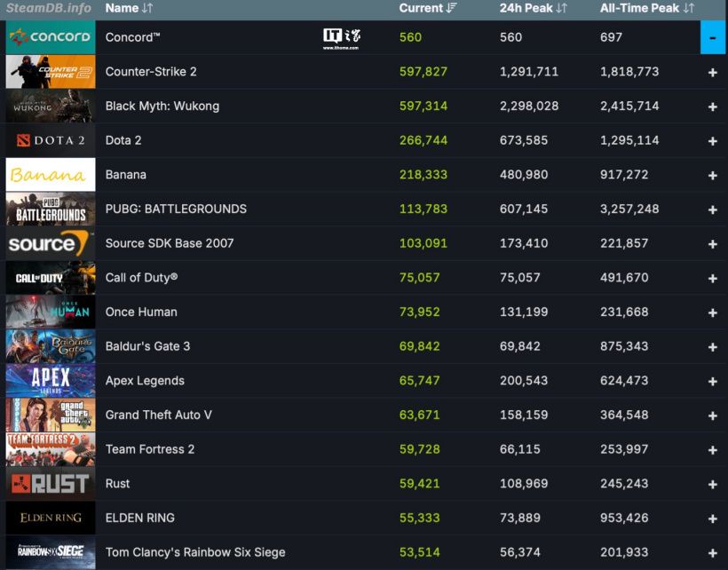Image resolution: width=728 pixels, height=570 pixels.
Task: Click the Rust game icon
Action: [50, 483]
